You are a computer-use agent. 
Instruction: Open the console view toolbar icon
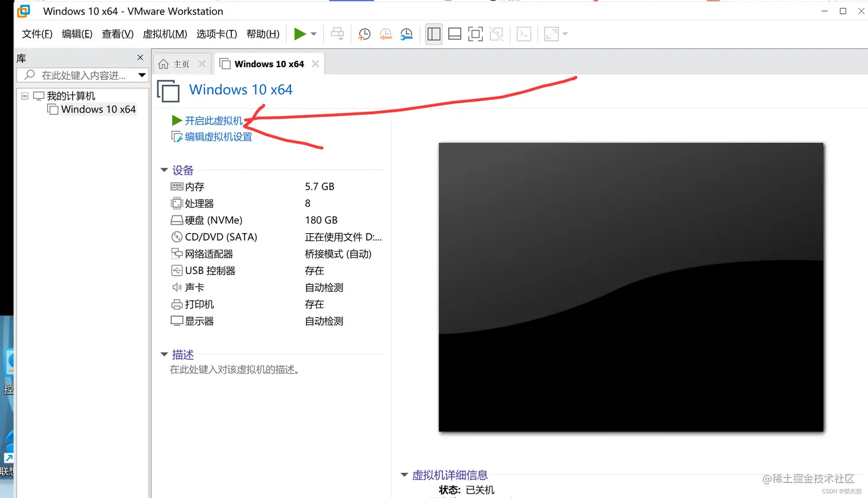524,34
